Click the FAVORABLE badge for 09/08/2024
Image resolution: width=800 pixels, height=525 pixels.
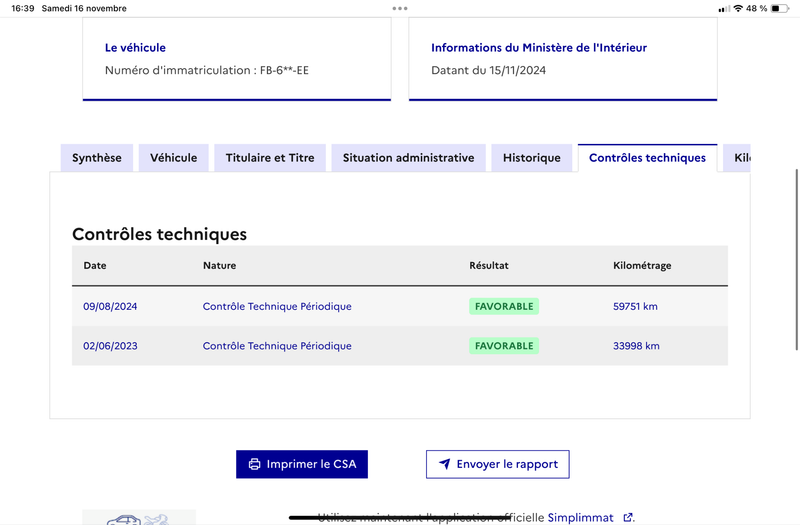504,306
